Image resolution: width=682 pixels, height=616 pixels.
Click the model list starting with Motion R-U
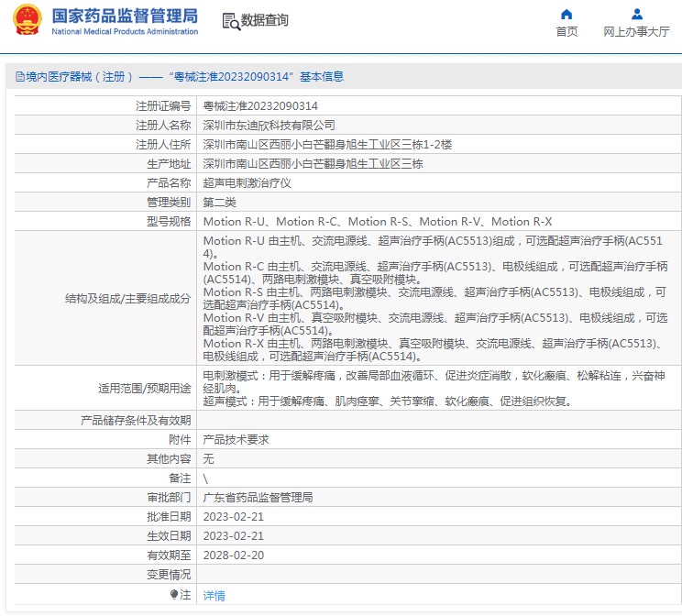point(378,221)
